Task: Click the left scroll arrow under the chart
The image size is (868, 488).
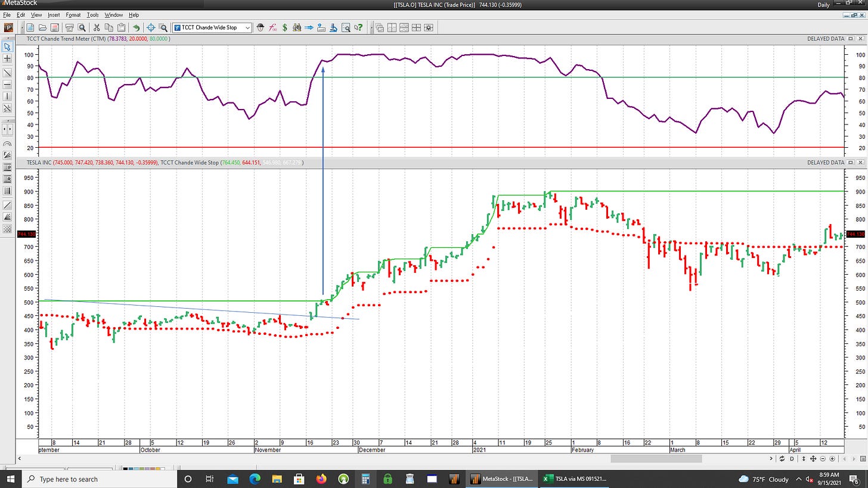Action: point(20,459)
